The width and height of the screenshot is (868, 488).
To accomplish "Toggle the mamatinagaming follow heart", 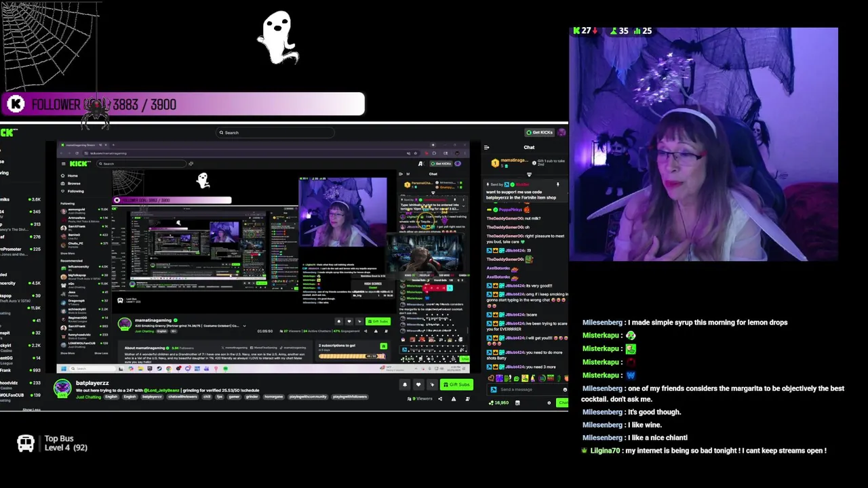I will tap(349, 321).
